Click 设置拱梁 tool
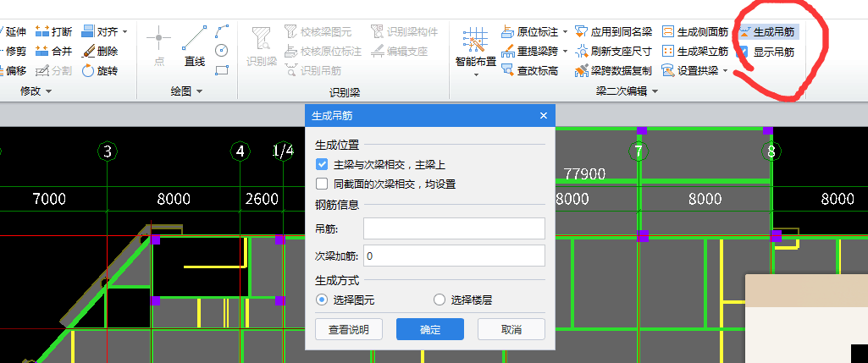Screen dimensions: 868x363 tap(690, 71)
